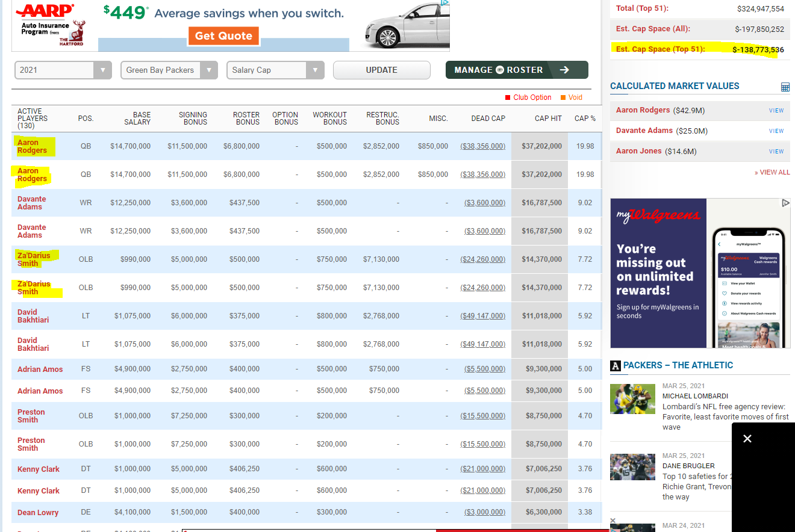
Task: Click Dean Lowry's $4,100,000 base salary cell
Action: pos(132,512)
